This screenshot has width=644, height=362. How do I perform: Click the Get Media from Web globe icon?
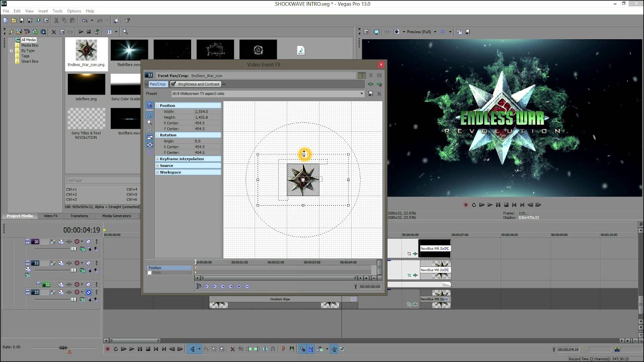pos(35,32)
